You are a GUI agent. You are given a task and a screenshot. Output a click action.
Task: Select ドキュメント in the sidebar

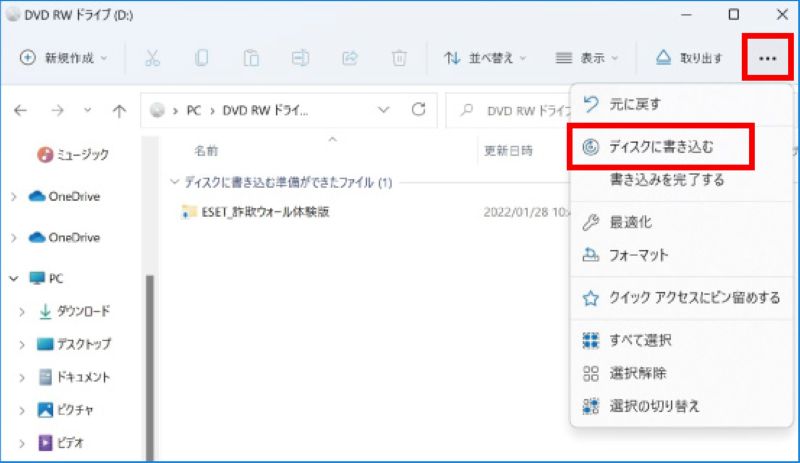tap(74, 377)
